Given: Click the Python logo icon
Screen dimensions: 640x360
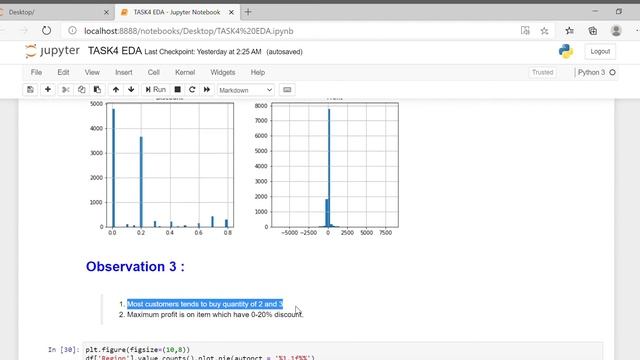Looking at the screenshot, I should pyautogui.click(x=566, y=51).
